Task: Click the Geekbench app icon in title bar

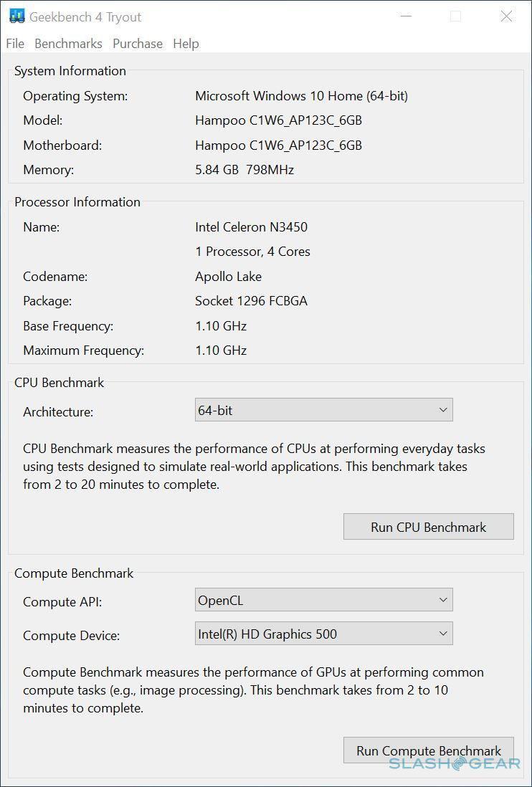Action: click(x=16, y=16)
